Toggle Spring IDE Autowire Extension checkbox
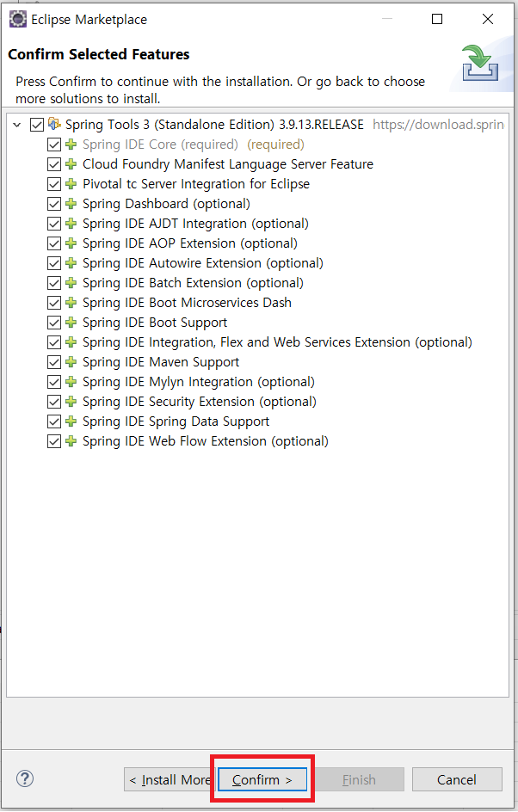This screenshot has width=518, height=812. 54,263
